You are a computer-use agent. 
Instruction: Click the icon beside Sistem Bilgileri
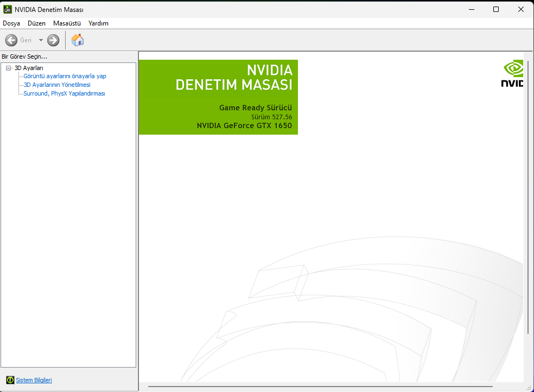10,380
